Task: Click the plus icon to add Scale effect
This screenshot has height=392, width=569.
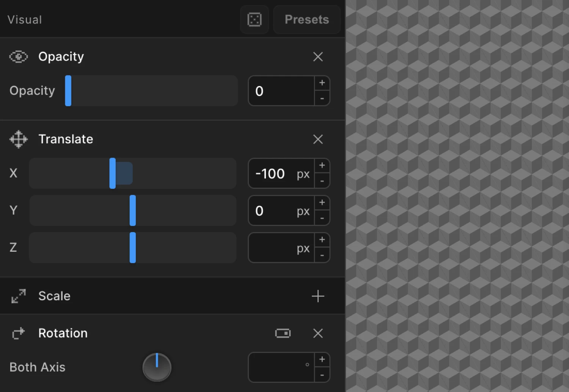Action: pos(318,296)
